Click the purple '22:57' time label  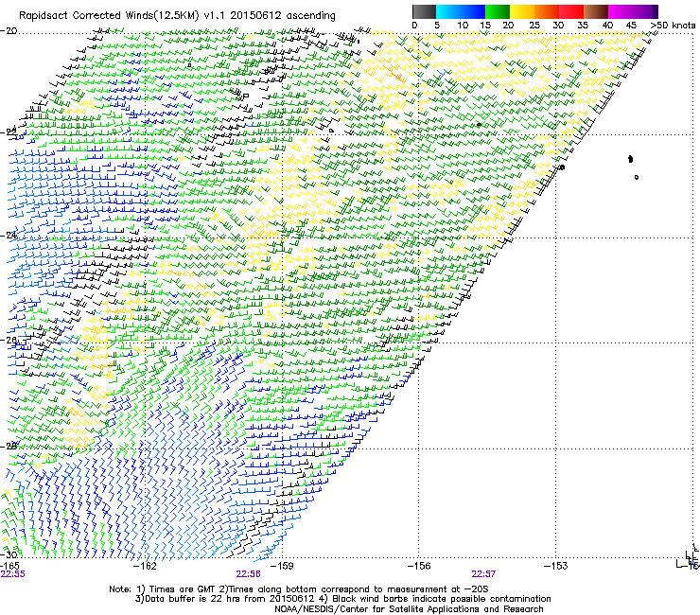point(483,574)
